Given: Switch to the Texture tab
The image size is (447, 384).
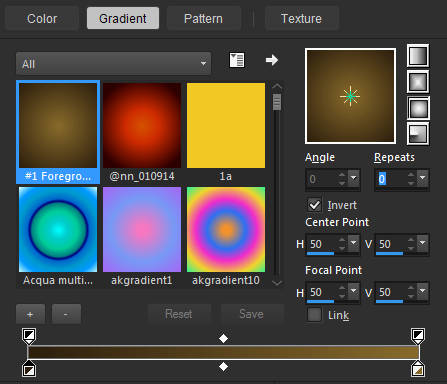Looking at the screenshot, I should 301,19.
